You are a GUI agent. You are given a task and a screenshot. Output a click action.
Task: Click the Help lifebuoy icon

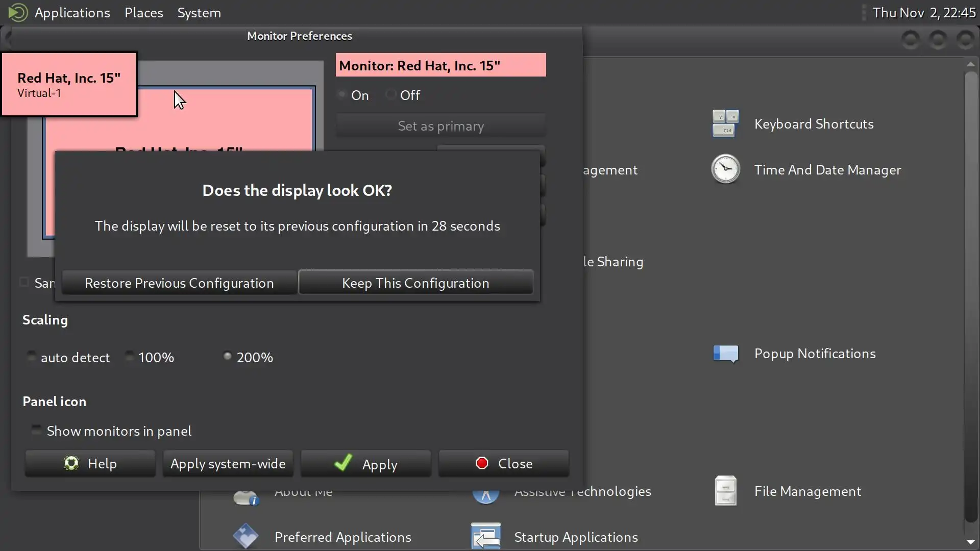click(71, 463)
